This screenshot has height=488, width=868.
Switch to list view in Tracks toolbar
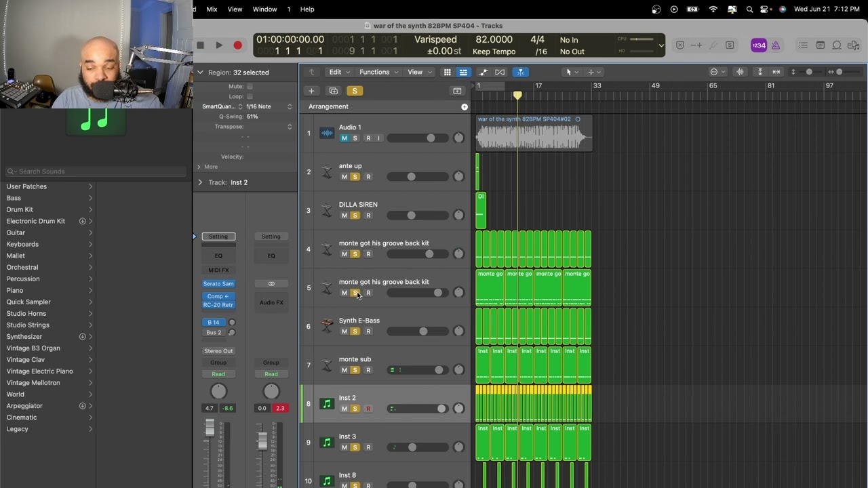click(x=463, y=73)
